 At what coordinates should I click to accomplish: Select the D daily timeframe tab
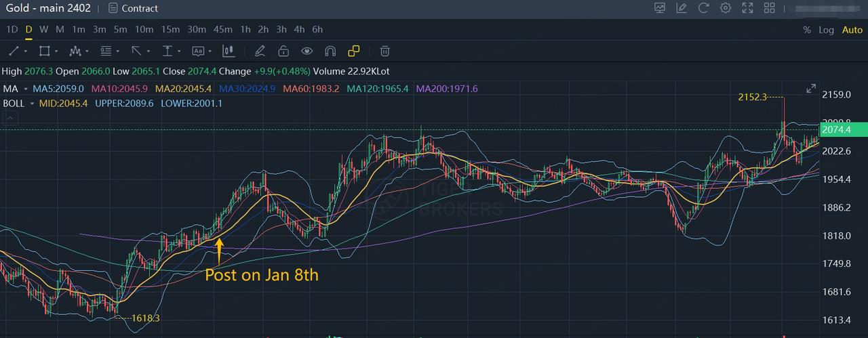click(29, 30)
